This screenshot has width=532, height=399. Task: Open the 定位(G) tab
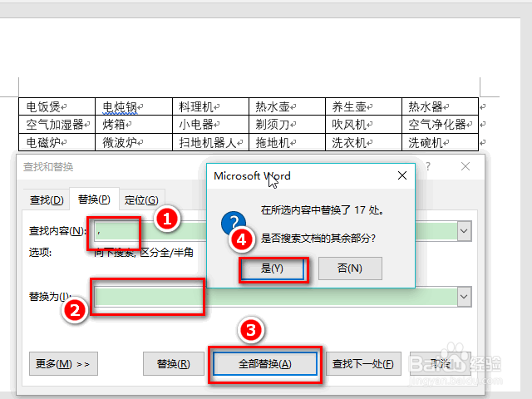tap(141, 200)
